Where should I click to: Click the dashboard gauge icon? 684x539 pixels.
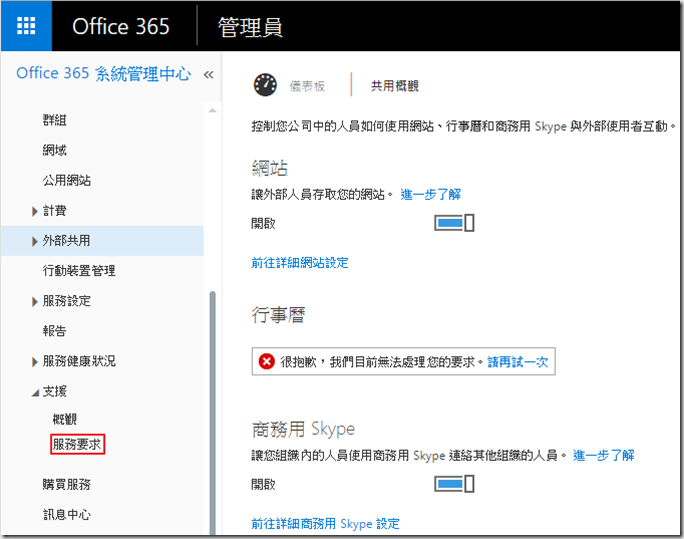tap(265, 85)
